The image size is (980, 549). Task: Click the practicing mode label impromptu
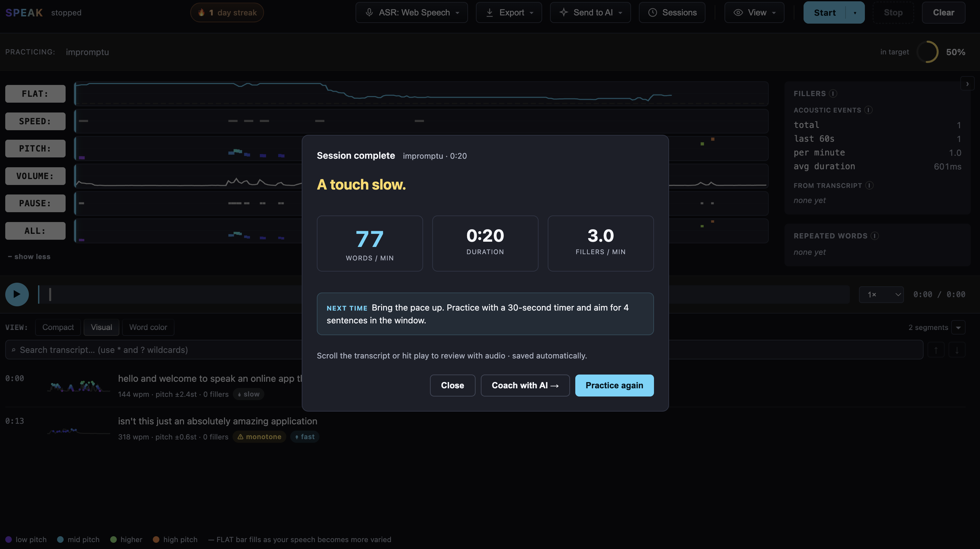click(x=87, y=52)
